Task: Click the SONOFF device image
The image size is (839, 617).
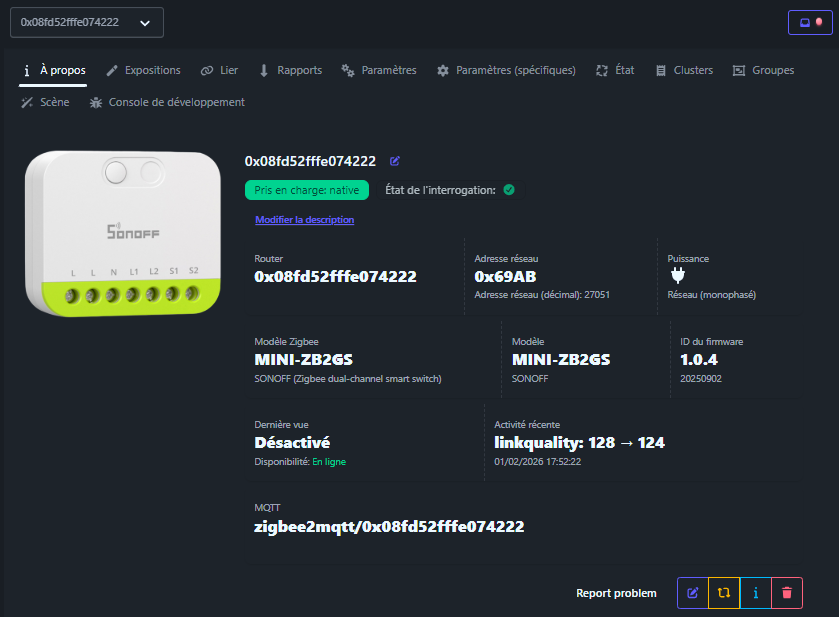Action: [x=122, y=231]
